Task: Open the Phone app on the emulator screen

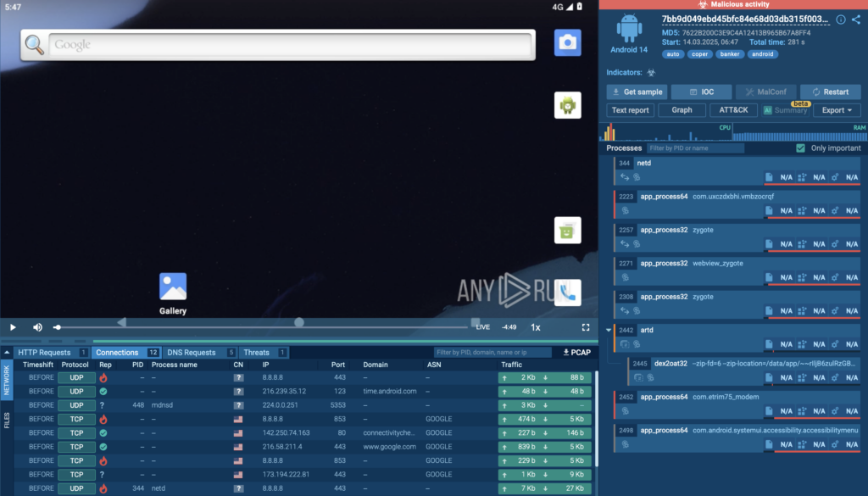Action: (567, 291)
